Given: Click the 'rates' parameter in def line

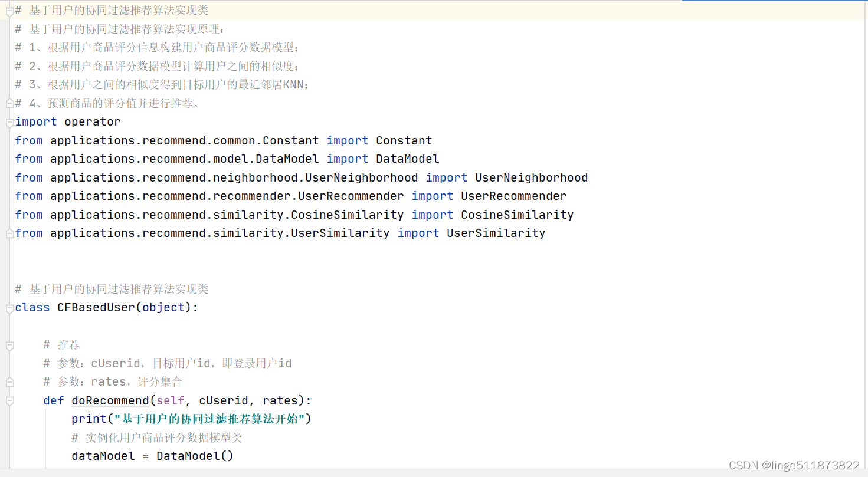Looking at the screenshot, I should pyautogui.click(x=280, y=401).
